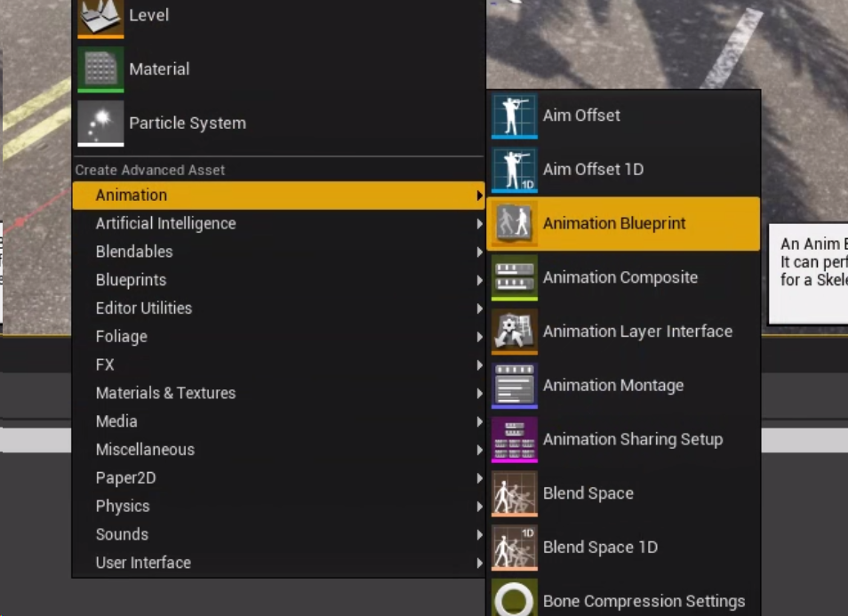Click the Animation Composite icon
This screenshot has width=848, height=616.
tap(515, 278)
